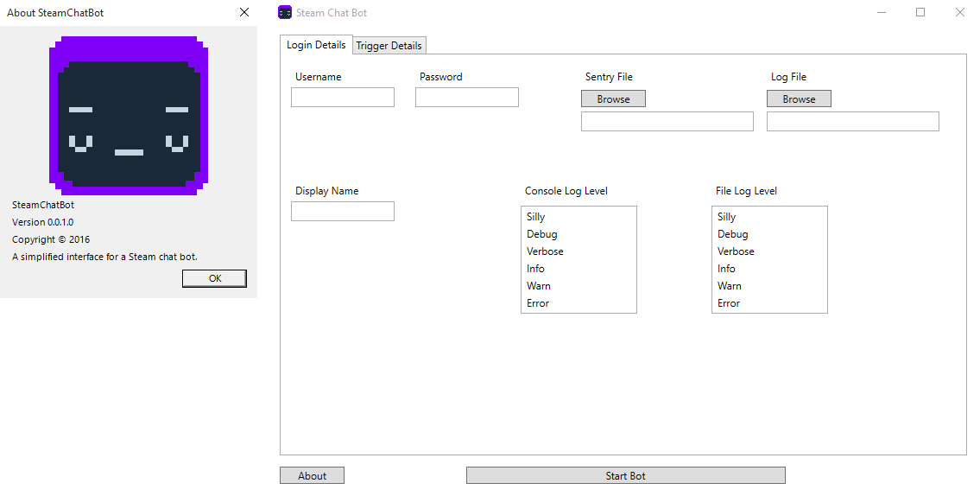Click the SteamChatBot product name text
Image resolution: width=980 pixels, height=496 pixels.
(43, 205)
